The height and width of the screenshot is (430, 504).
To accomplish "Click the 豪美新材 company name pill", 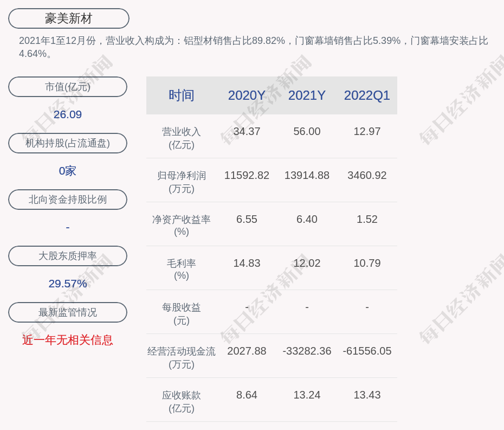I will (69, 18).
